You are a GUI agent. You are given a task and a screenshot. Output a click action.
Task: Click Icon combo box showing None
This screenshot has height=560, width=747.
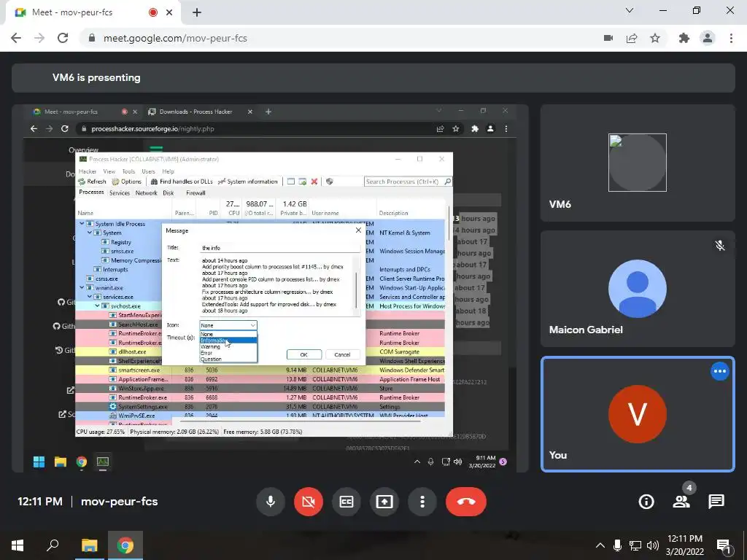(x=228, y=325)
